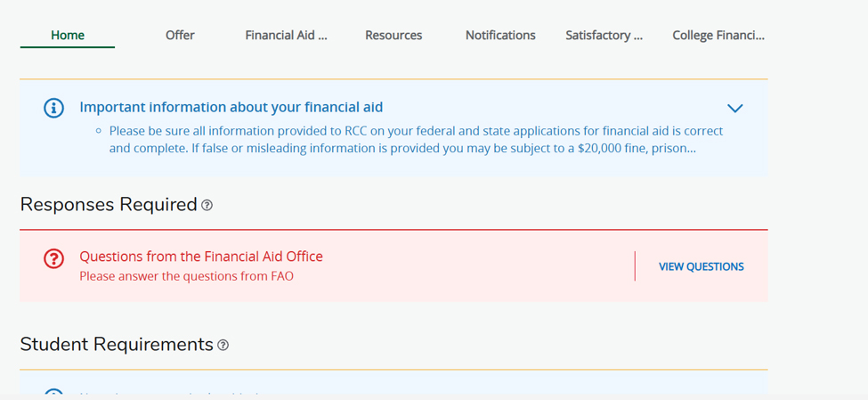Click the VIEW QUESTIONS link
The image size is (868, 400).
[x=702, y=266]
